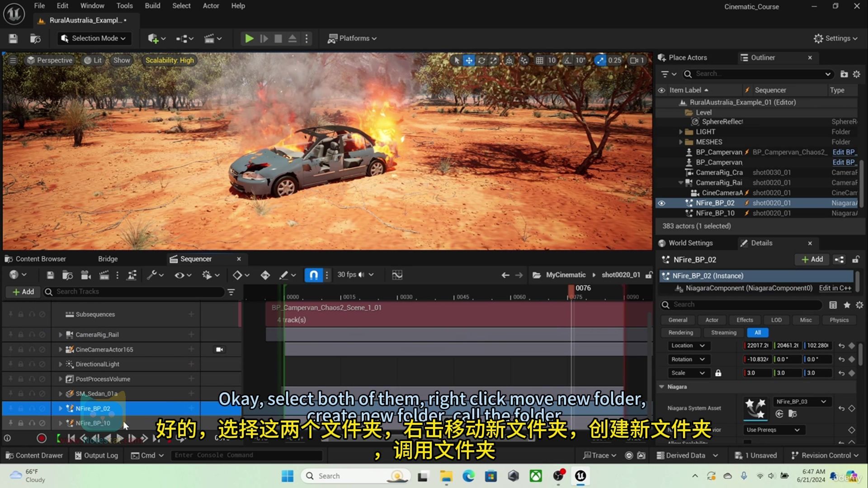The height and width of the screenshot is (488, 868).
Task: Open the Content Drawer
Action: 34,455
